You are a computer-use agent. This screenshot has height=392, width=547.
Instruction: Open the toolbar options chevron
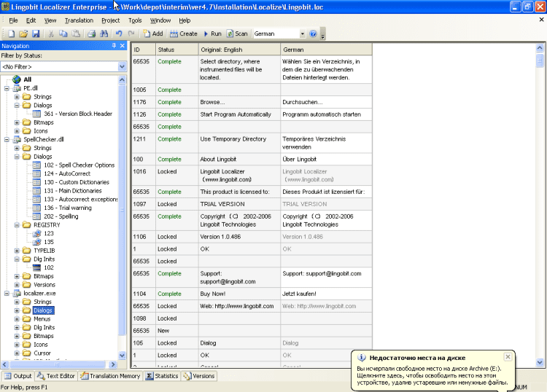coord(322,35)
